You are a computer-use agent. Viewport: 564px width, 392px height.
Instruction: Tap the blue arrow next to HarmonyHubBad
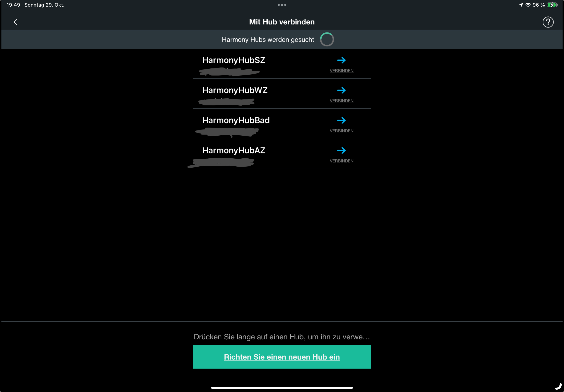tap(341, 120)
